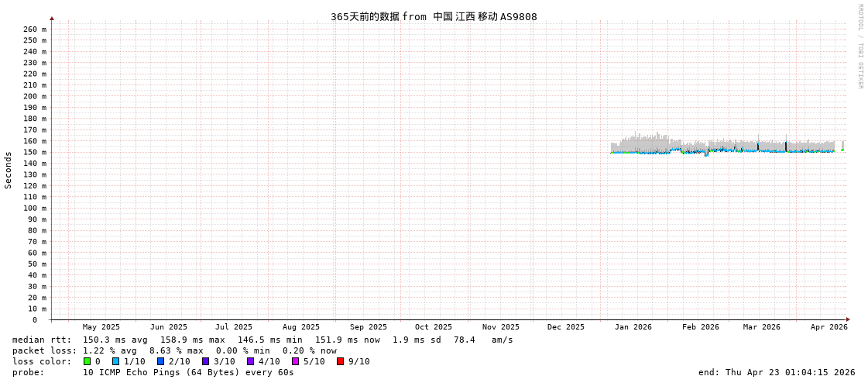Click the y-axis top arrow marker
Screen dimensions: 868x383
click(52, 18)
